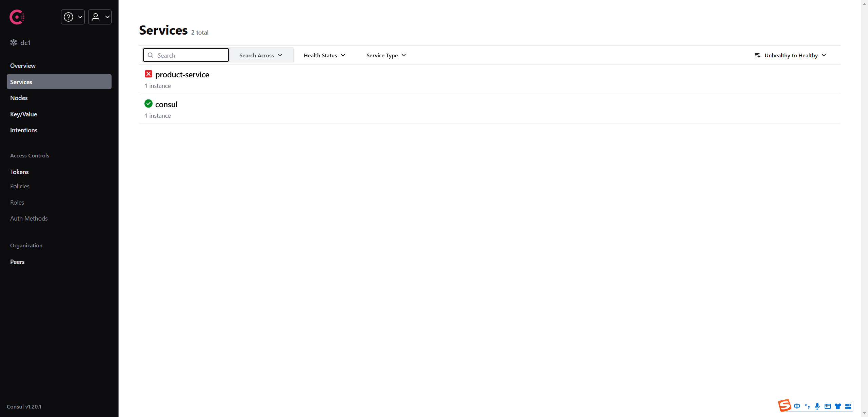Click the green passing check icon on consul
This screenshot has height=417, width=868.
pos(148,104)
